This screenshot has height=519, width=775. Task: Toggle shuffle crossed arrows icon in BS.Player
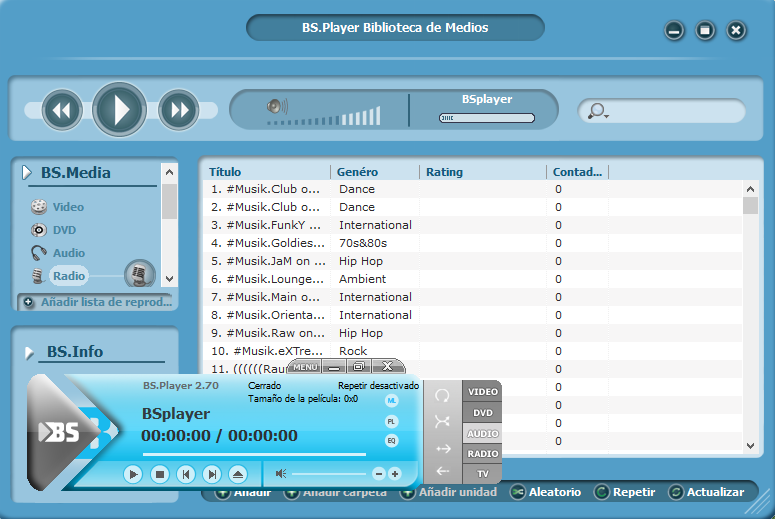[x=442, y=421]
